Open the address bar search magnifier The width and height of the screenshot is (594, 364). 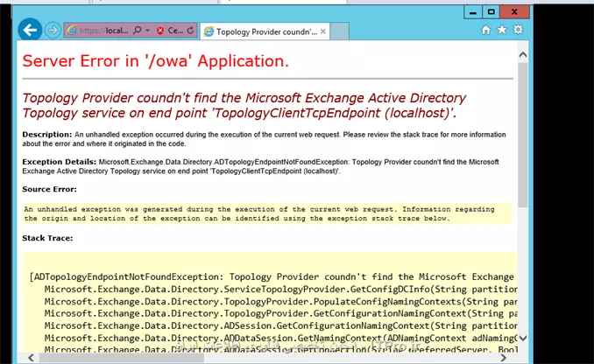point(138,30)
